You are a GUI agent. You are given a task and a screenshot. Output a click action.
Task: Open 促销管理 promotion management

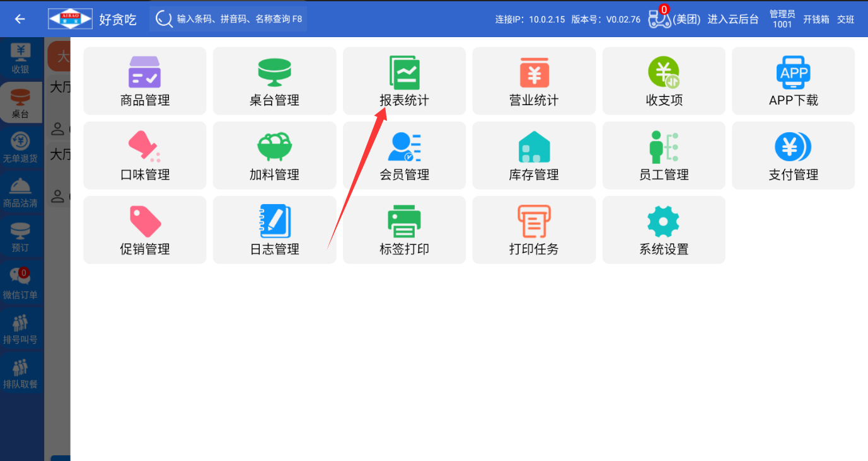[145, 222]
